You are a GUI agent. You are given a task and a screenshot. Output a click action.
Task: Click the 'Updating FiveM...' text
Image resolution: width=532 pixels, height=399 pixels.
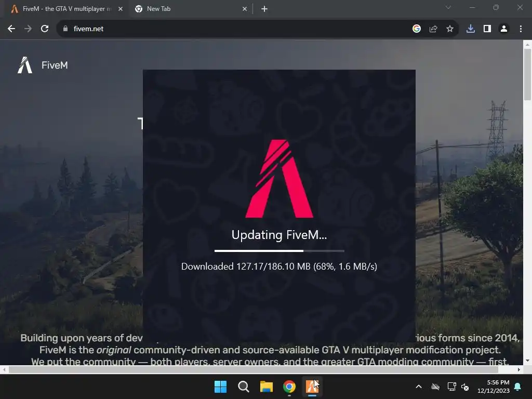point(279,235)
